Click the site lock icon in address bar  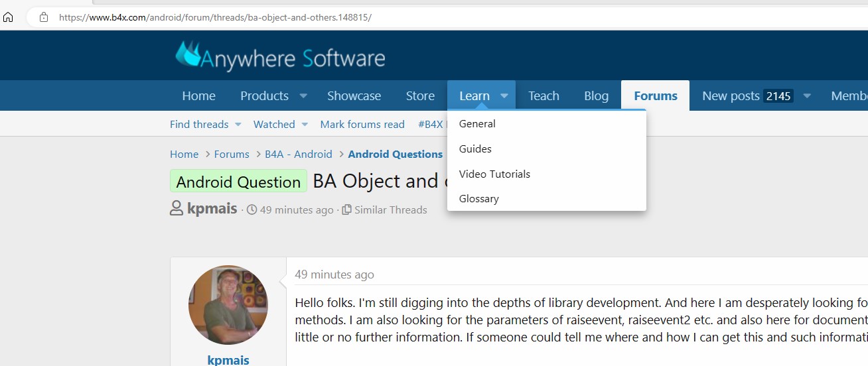(x=44, y=17)
